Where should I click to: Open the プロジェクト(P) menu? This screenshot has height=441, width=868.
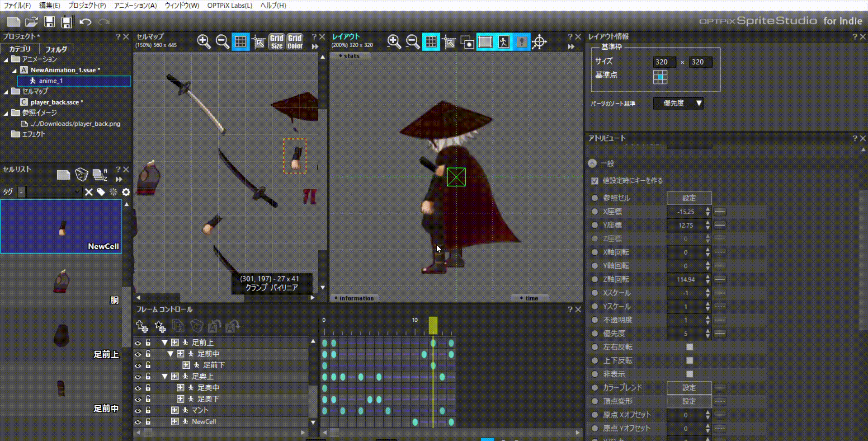[x=87, y=5]
